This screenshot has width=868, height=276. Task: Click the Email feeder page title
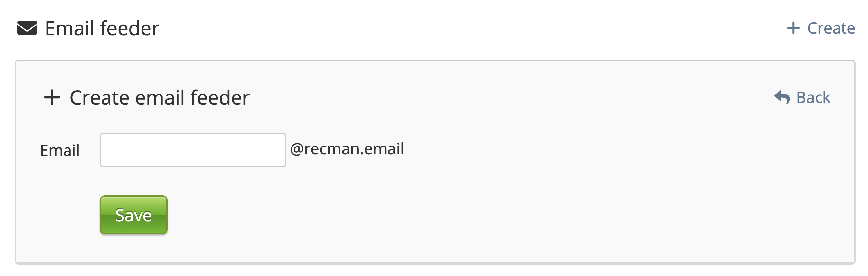click(x=102, y=28)
